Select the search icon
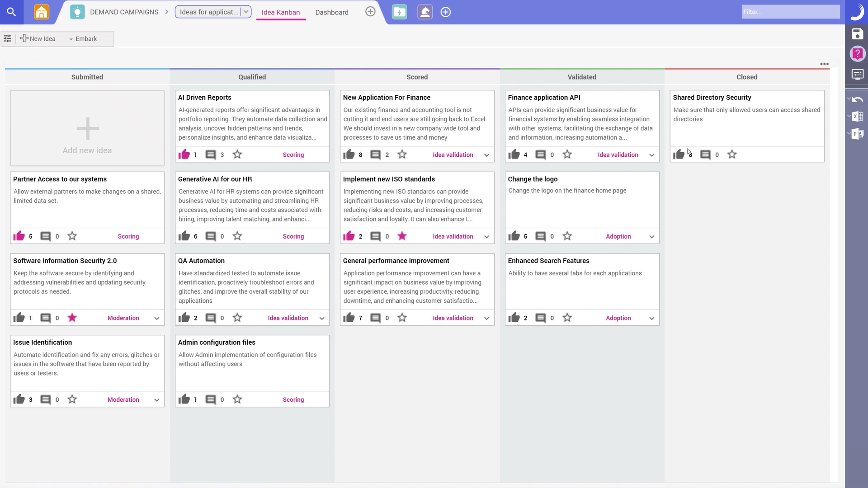868x488 pixels. (11, 12)
